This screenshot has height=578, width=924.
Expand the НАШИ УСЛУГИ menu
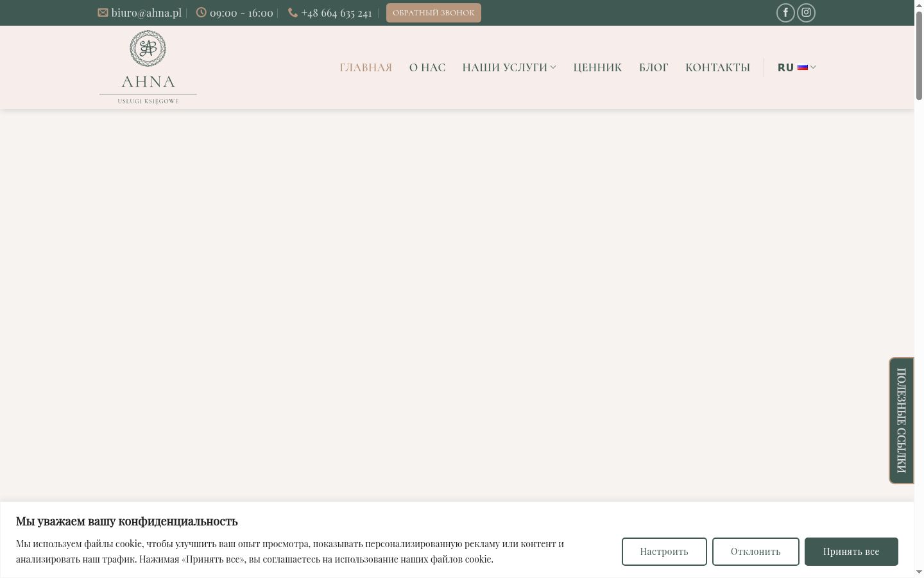coord(509,67)
